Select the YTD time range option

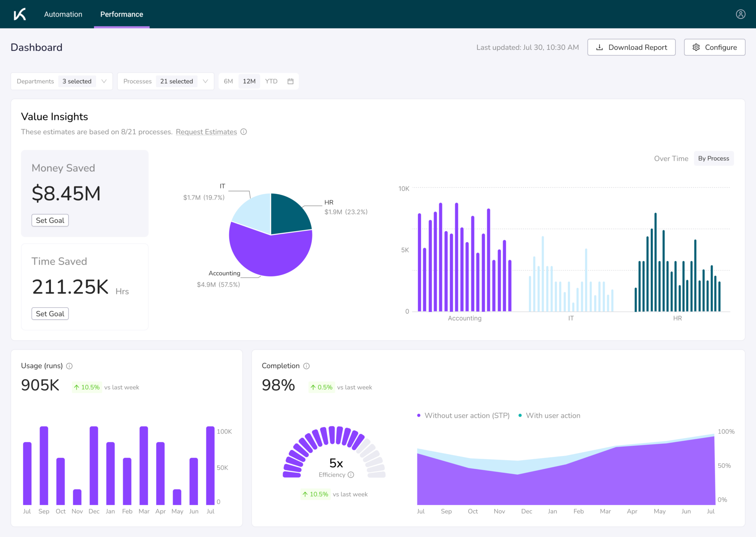click(x=271, y=81)
